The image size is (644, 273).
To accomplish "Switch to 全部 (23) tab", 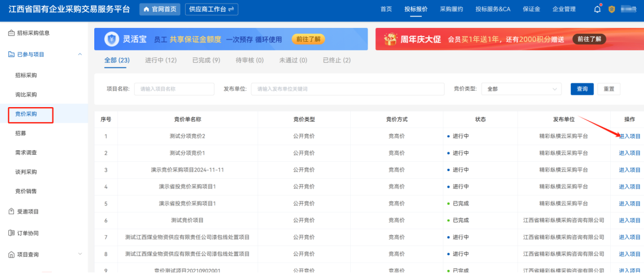I will tap(117, 61).
